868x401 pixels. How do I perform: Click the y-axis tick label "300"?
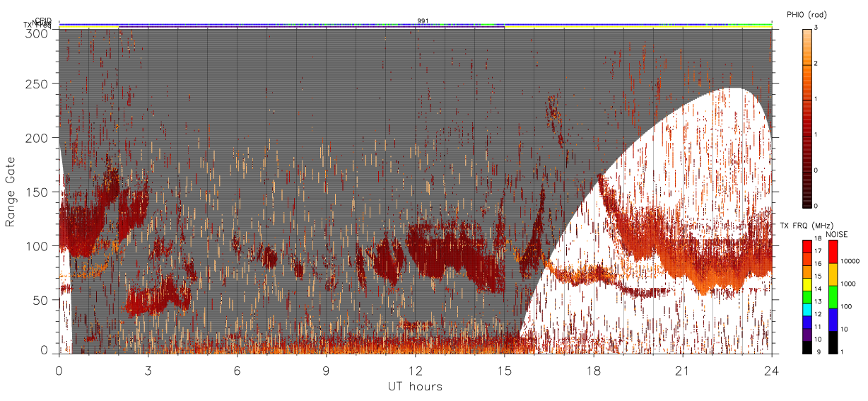(x=36, y=33)
